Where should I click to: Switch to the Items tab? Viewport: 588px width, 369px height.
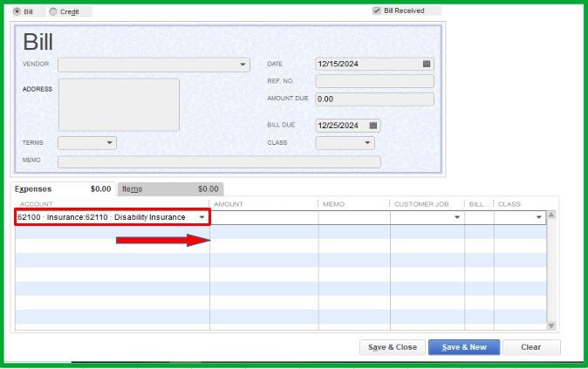pyautogui.click(x=171, y=189)
